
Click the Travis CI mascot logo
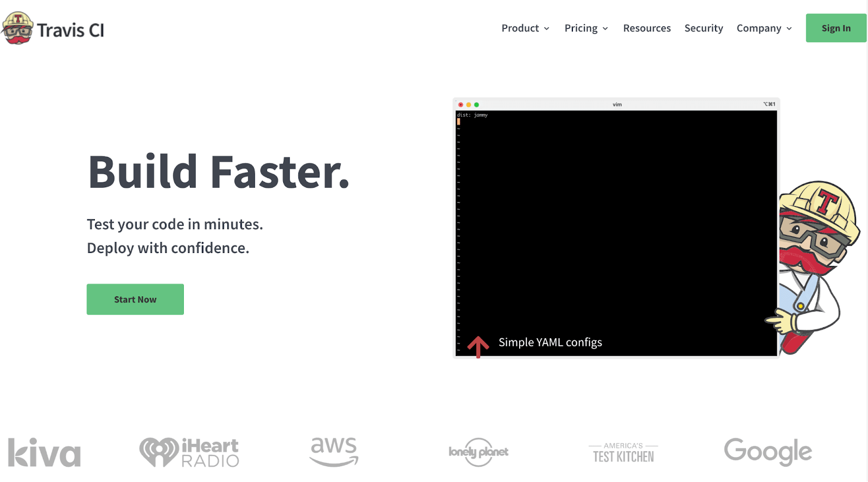tap(17, 28)
